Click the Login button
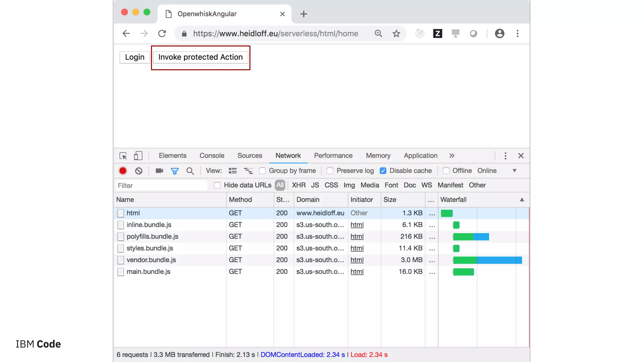Image resolution: width=644 pixels, height=362 pixels. pyautogui.click(x=135, y=57)
